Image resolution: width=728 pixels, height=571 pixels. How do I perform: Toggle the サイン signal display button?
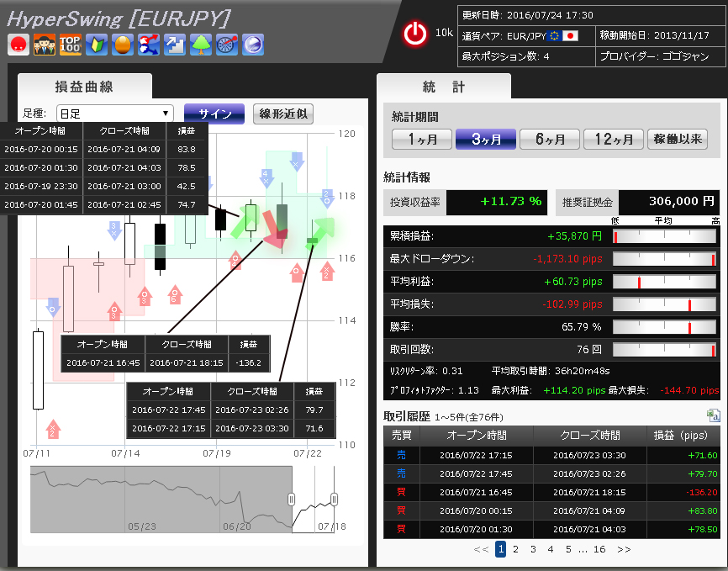pyautogui.click(x=214, y=114)
